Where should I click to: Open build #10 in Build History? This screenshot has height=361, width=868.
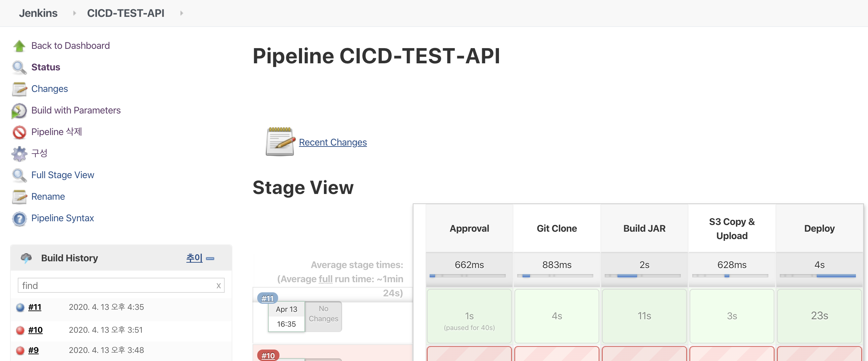pyautogui.click(x=35, y=330)
